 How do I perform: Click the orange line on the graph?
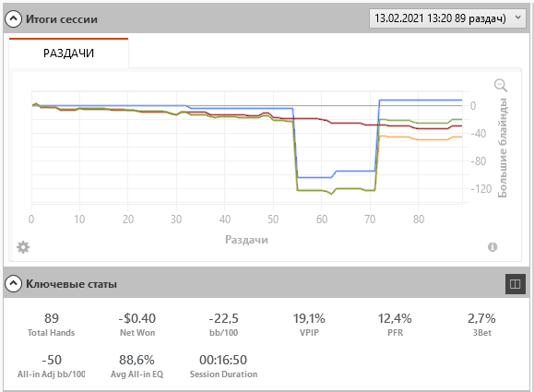tap(419, 137)
